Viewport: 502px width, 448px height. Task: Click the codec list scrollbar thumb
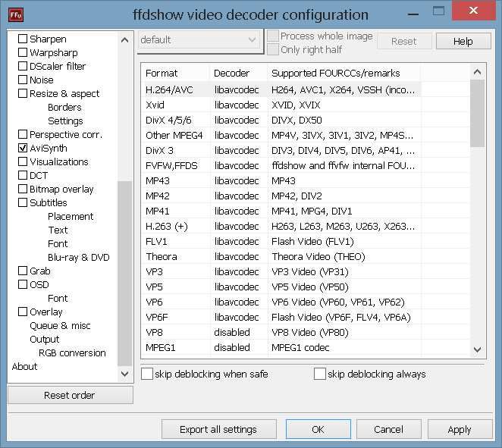coord(477,114)
